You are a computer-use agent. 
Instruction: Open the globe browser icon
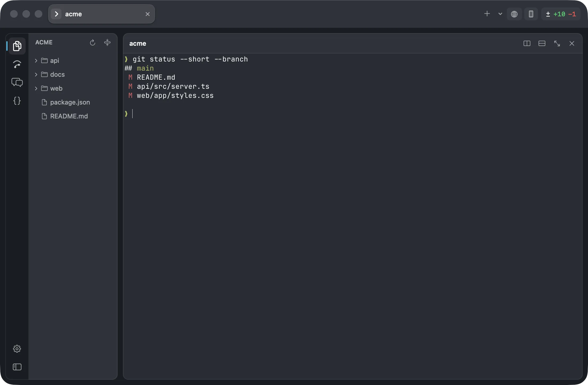514,14
